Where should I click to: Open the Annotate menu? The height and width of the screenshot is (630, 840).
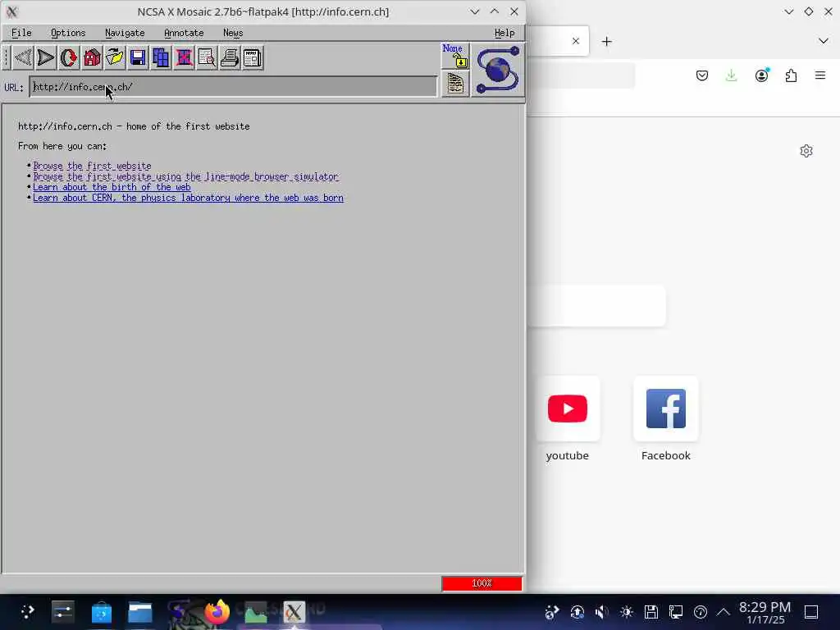point(184,33)
